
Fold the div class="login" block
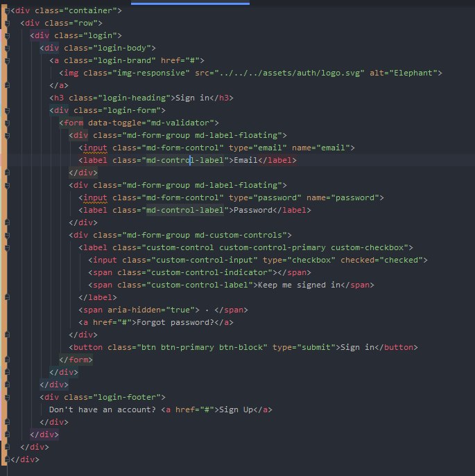tap(8, 35)
